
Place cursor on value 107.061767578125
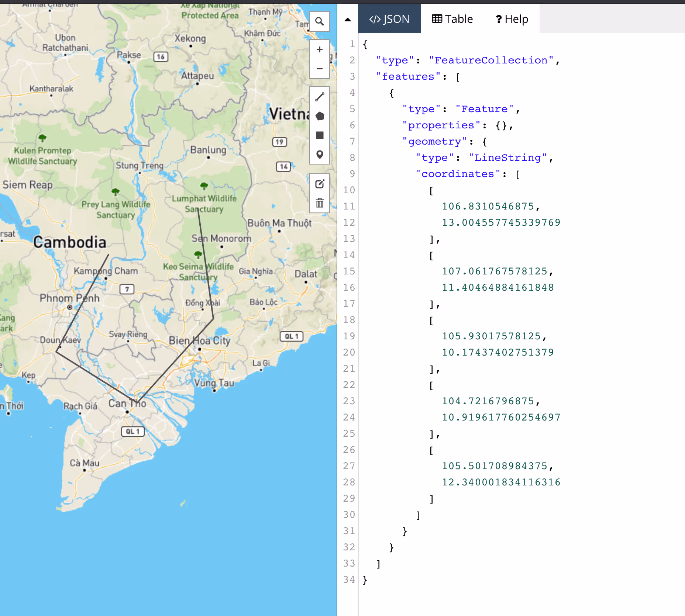click(x=495, y=271)
